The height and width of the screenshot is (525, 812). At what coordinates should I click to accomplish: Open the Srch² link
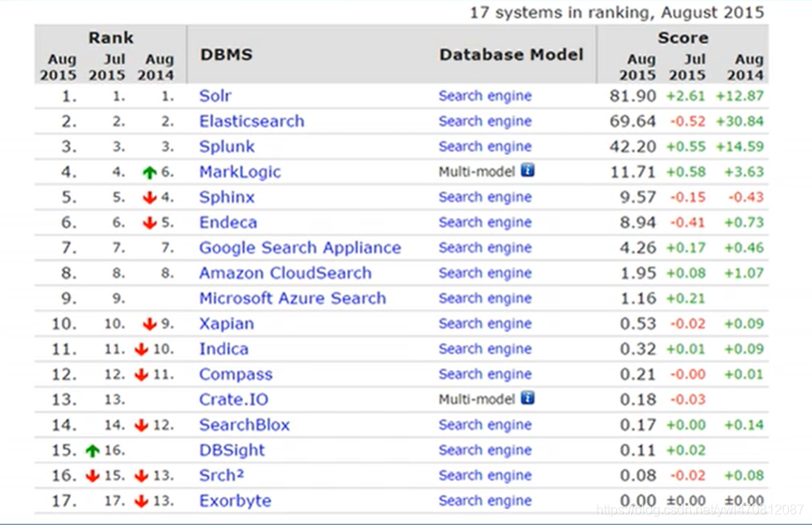(x=222, y=475)
